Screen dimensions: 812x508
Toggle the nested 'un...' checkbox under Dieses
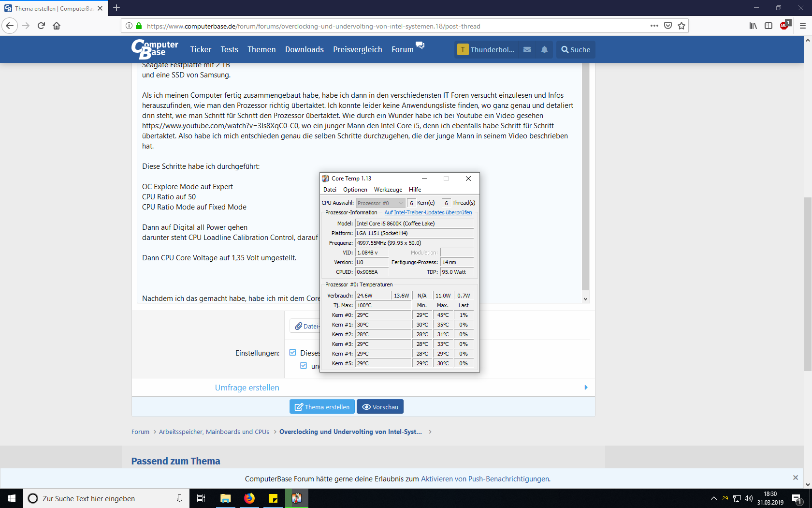tap(304, 366)
